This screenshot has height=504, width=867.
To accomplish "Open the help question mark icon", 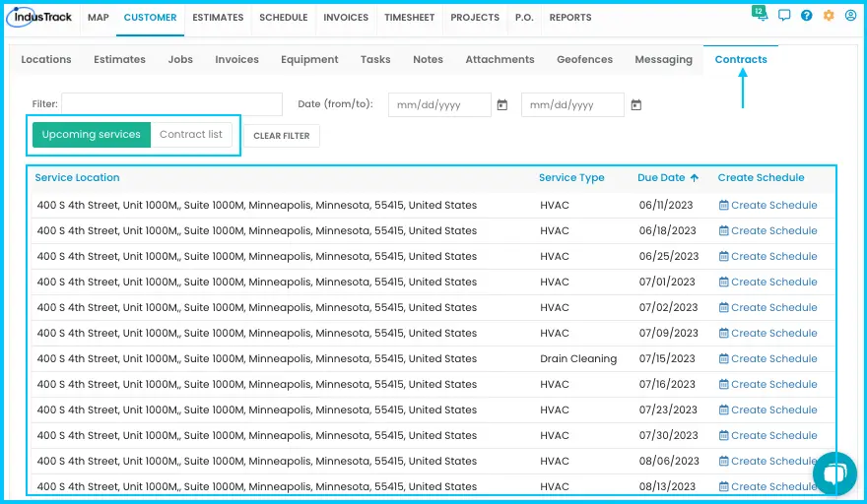I will pyautogui.click(x=806, y=16).
